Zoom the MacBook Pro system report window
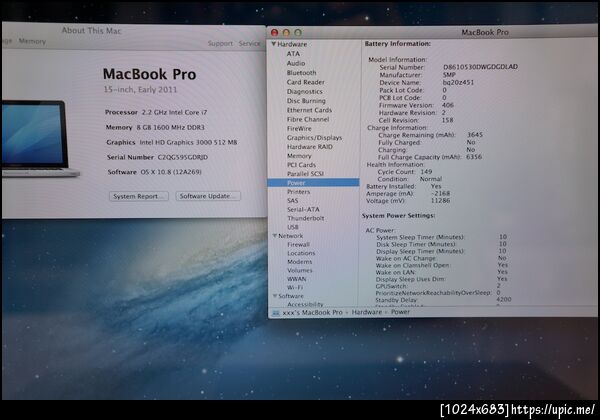600x420 pixels. pos(298,33)
